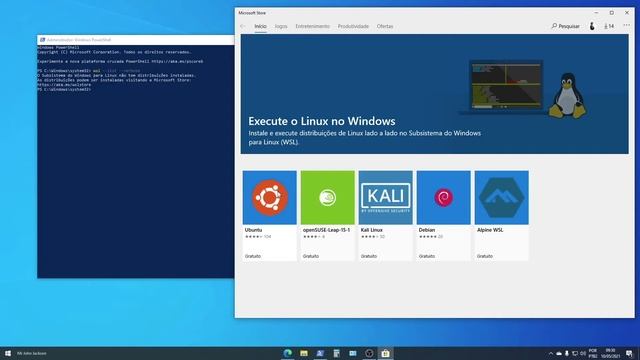Image resolution: width=640 pixels, height=360 pixels.
Task: Open the Kali Linux tile icon
Action: tap(386, 198)
